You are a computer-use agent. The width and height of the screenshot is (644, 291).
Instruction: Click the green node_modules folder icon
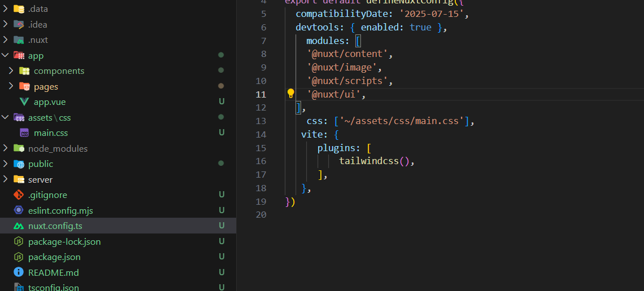coord(19,148)
